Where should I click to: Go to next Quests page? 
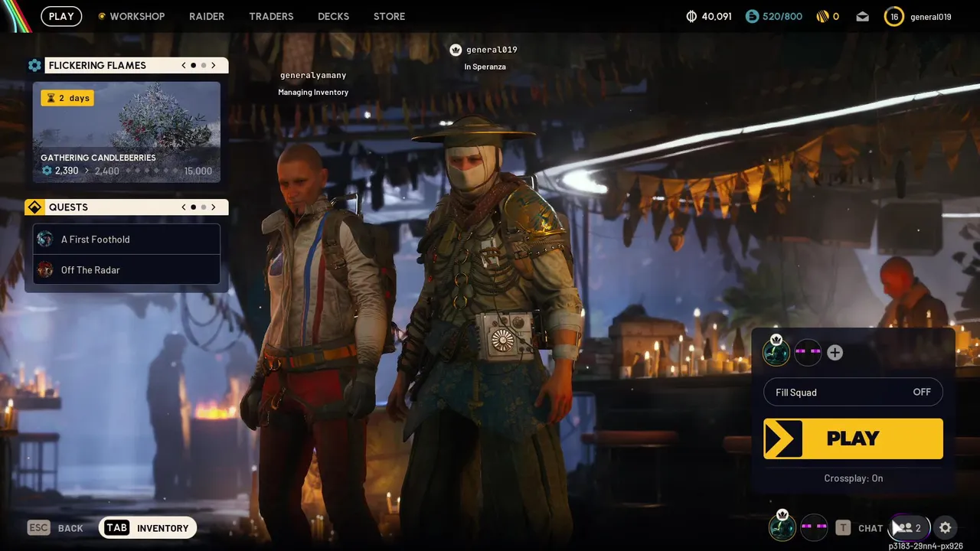(214, 207)
